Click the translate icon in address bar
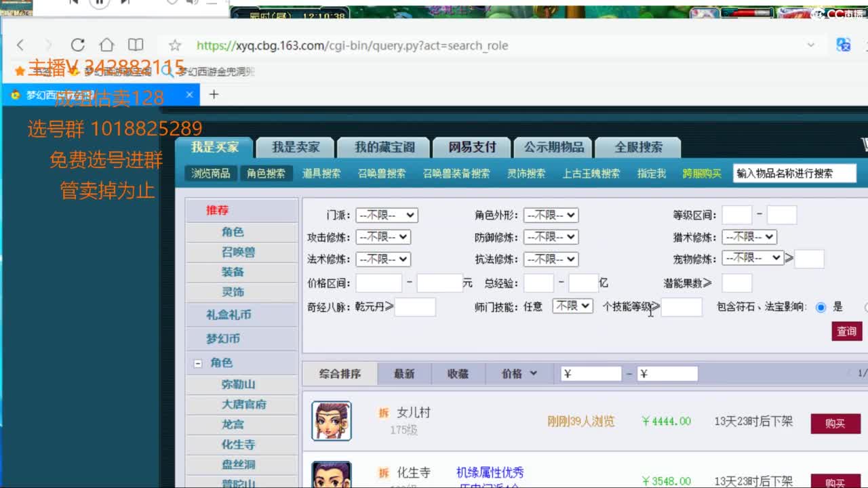Screen dimensions: 868x488 844,45
